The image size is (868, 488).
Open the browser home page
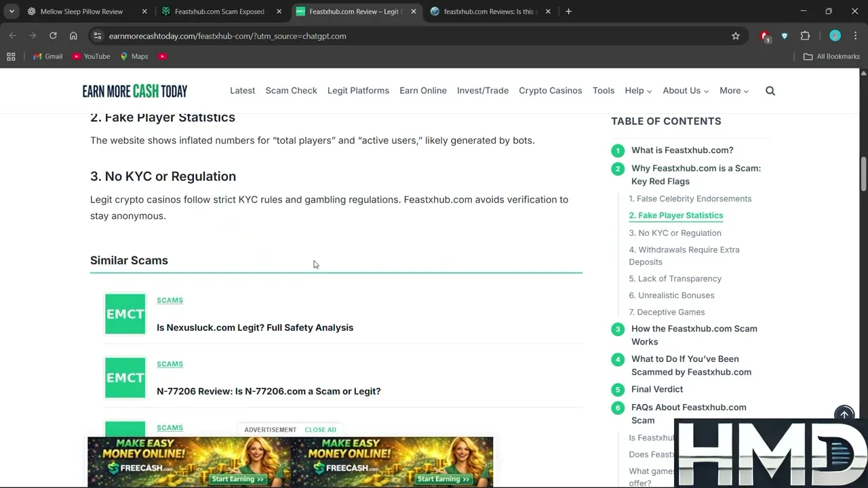coord(73,36)
